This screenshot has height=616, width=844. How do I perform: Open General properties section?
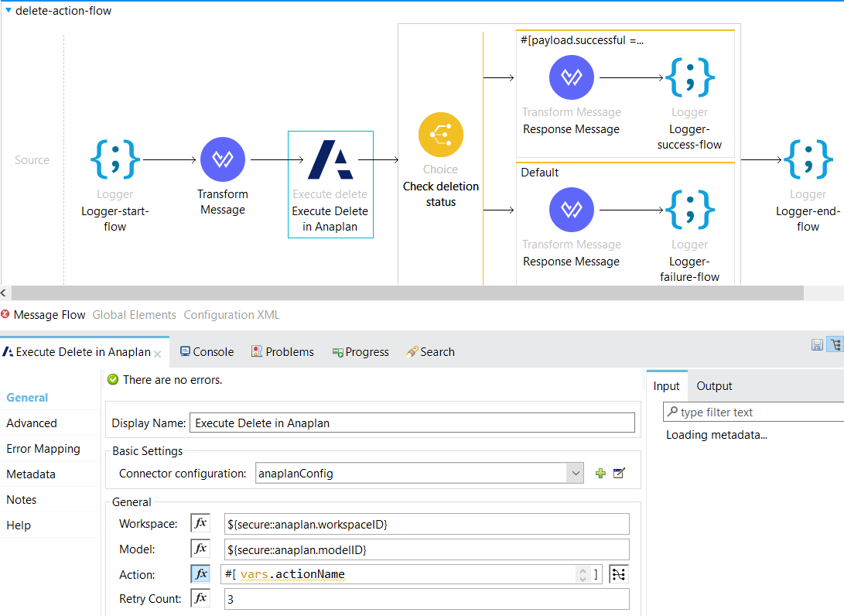click(27, 398)
